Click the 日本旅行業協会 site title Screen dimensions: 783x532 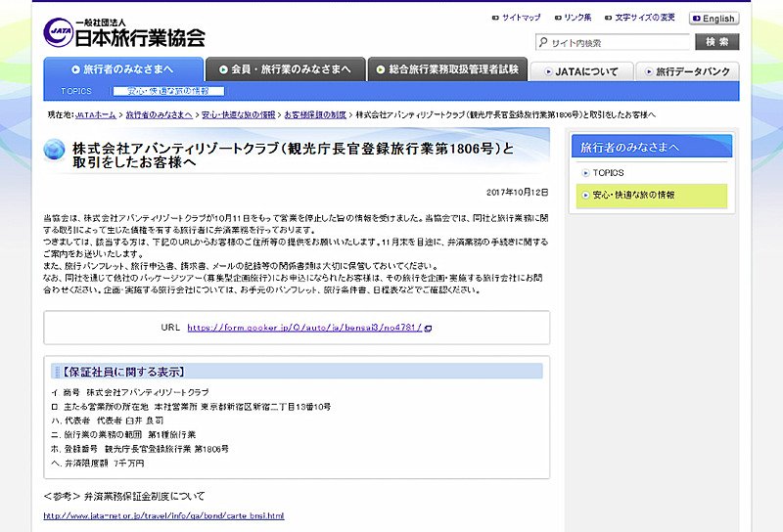(140, 38)
